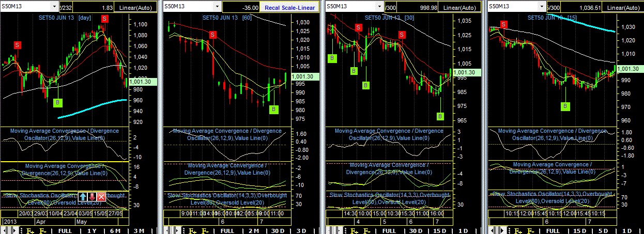Click F+ icon in the 15-minute chart panel
This screenshot has height=234, width=644.
(x=518, y=230)
